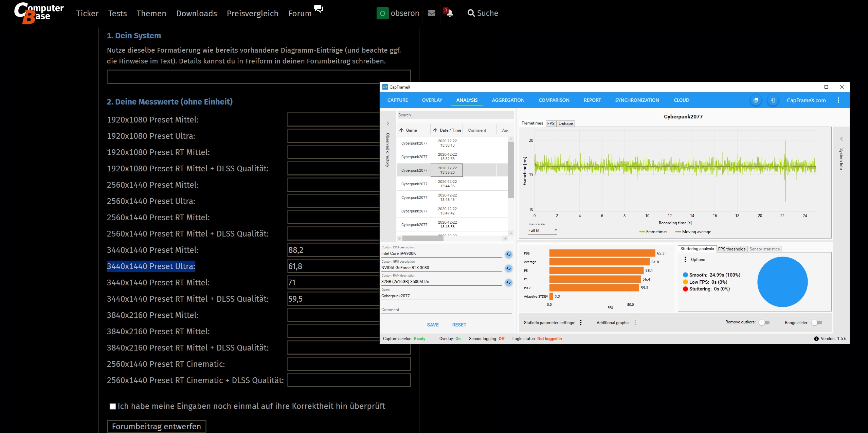Image resolution: width=868 pixels, height=433 pixels.
Task: Select the L-shape graph tab
Action: click(565, 124)
